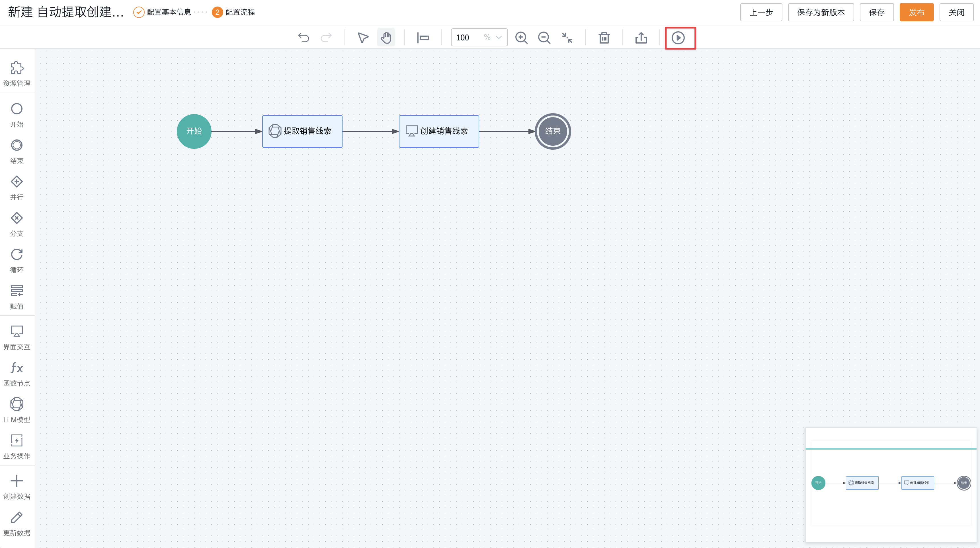This screenshot has height=548, width=980.
Task: Click the orange 发布 button
Action: [916, 12]
